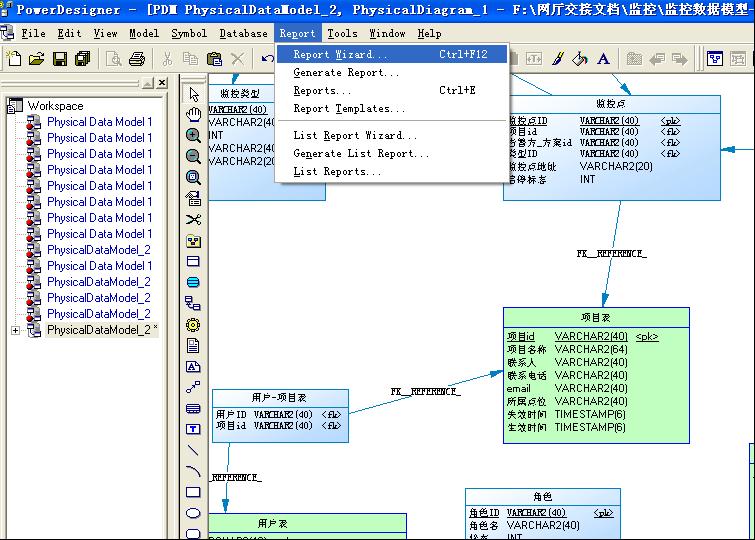The height and width of the screenshot is (540, 755).
Task: Select the Open Diagram zoom palette tool
Action: point(194,177)
